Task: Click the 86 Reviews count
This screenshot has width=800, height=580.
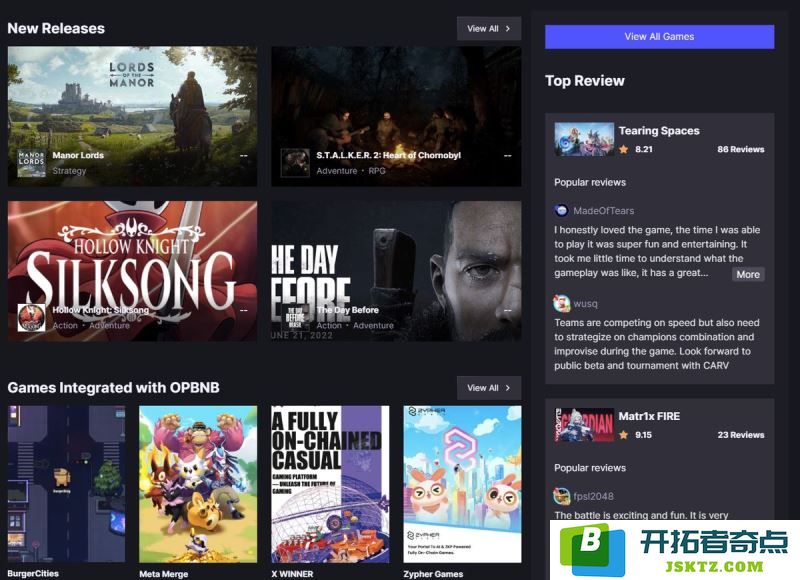Action: coord(740,149)
